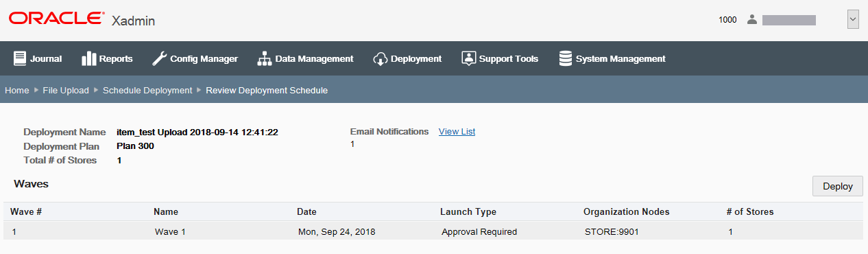
Task: Click the Wave # column header
Action: 26,211
